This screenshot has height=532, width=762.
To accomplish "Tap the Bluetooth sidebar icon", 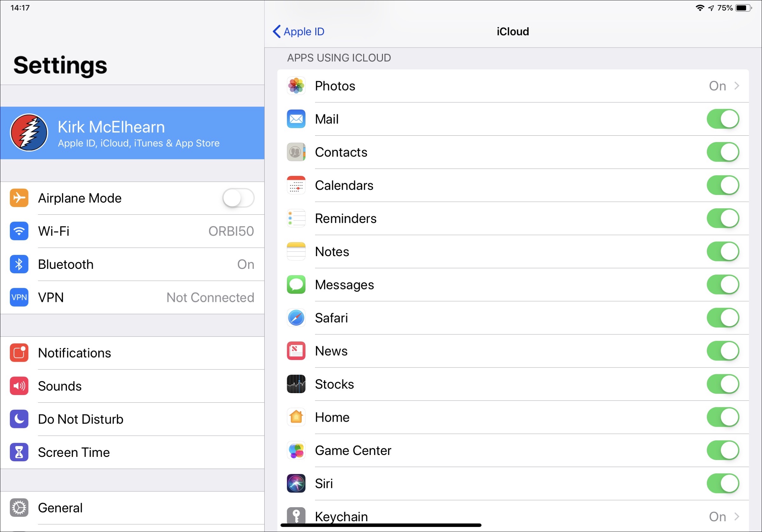I will [19, 264].
